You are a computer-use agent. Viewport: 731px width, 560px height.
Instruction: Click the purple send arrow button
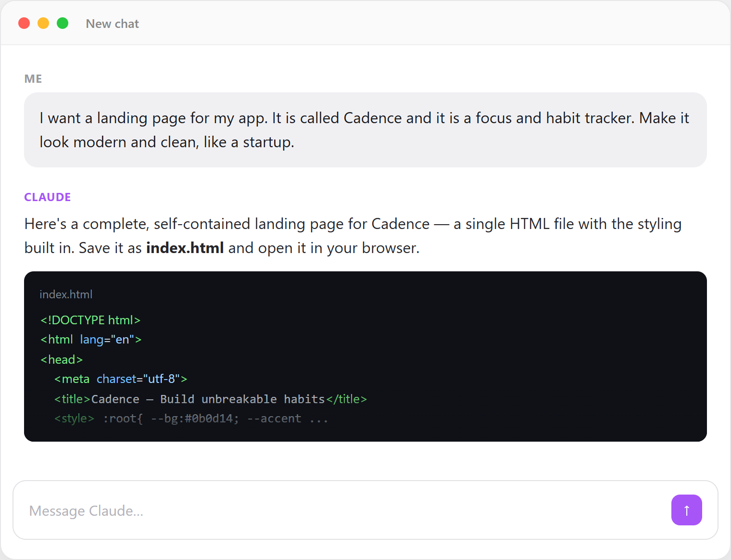point(686,510)
